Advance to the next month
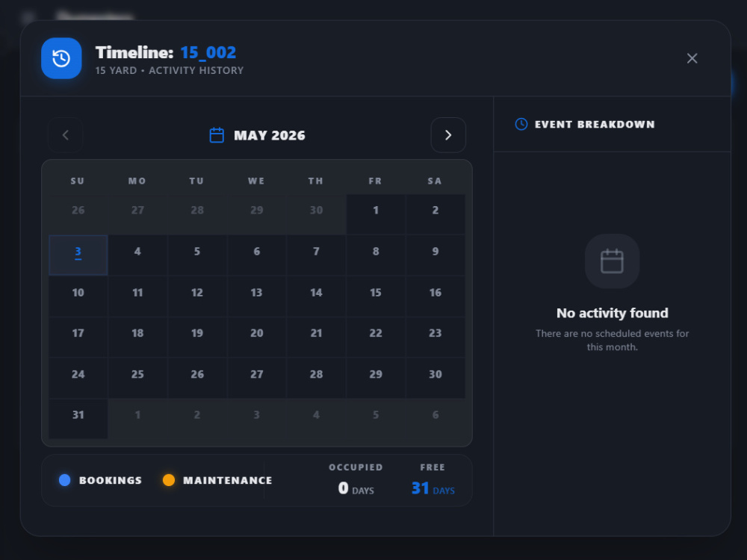 pos(447,135)
